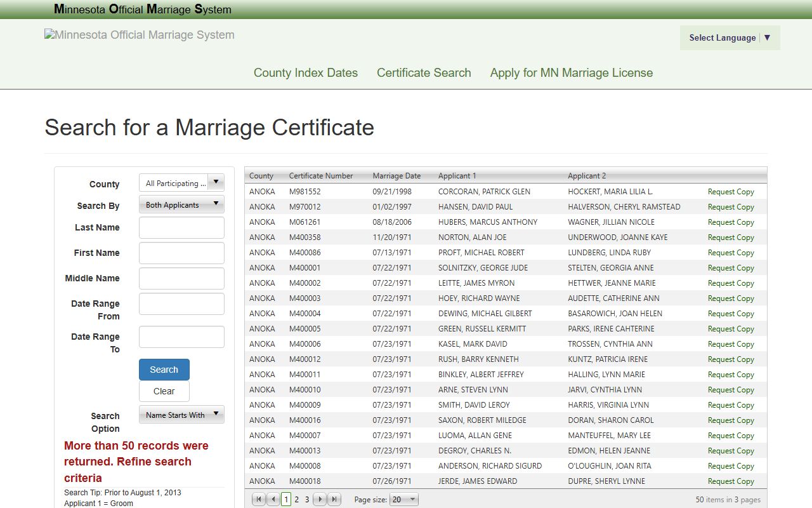Request Copy for Rush, Barry Kenneth
The image size is (812, 508).
tap(731, 359)
